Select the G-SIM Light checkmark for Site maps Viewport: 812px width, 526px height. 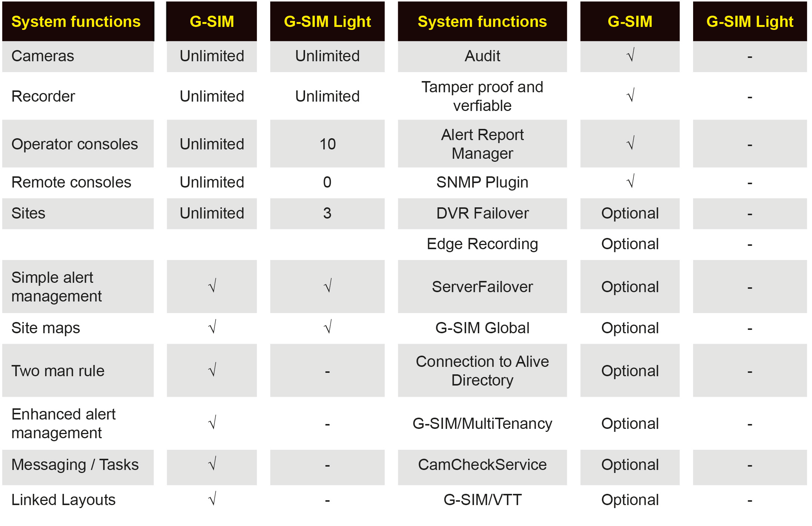coord(328,327)
